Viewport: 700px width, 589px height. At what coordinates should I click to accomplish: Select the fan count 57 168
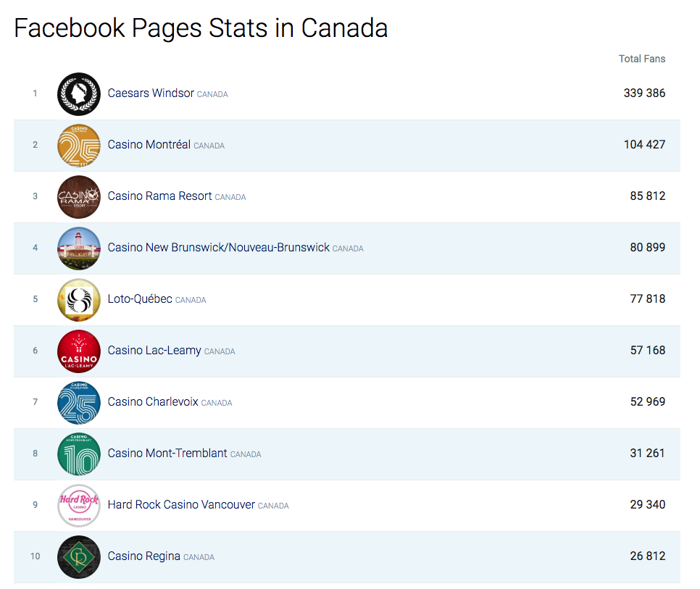tap(647, 350)
